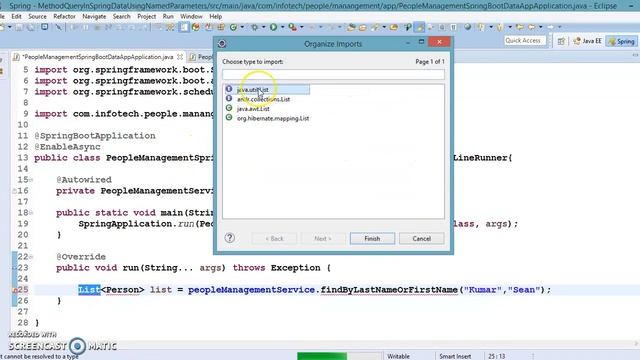The height and width of the screenshot is (360, 640).
Task: Click the 25 : 13 cursor position status
Action: click(x=496, y=356)
